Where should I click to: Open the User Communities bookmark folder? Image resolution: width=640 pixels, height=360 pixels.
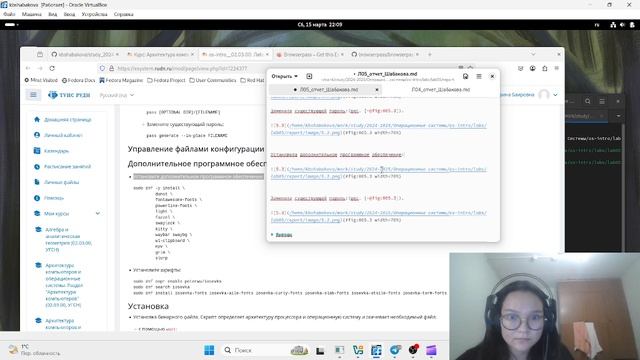pos(213,80)
